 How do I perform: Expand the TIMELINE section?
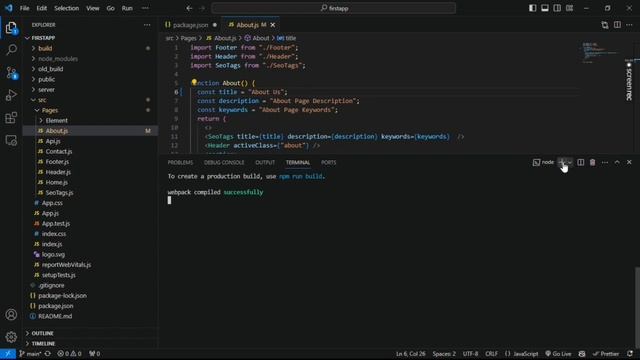(90, 344)
